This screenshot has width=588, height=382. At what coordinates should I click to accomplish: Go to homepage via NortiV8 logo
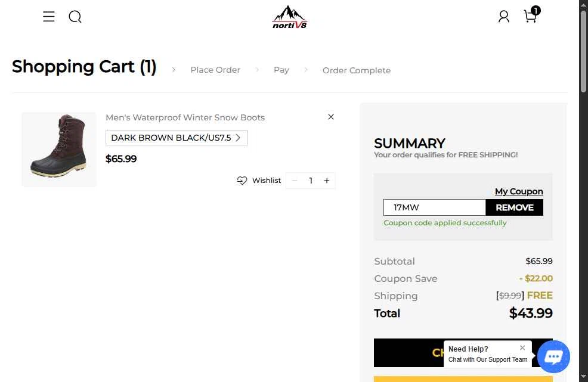click(289, 17)
